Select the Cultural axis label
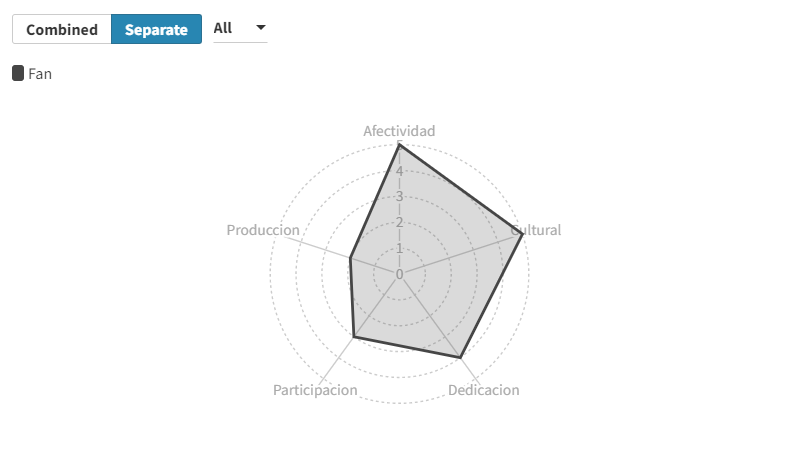Viewport: 796px width, 463px height. (537, 230)
